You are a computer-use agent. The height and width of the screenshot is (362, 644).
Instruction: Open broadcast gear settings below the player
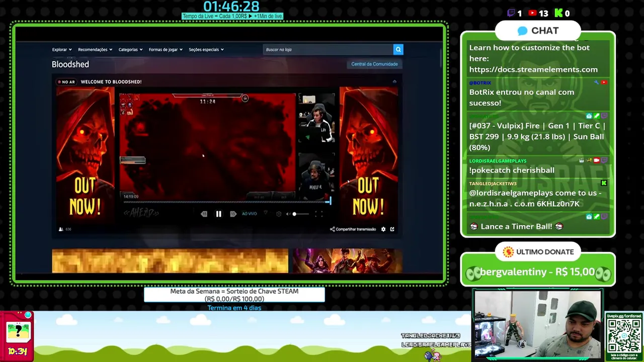tap(383, 229)
